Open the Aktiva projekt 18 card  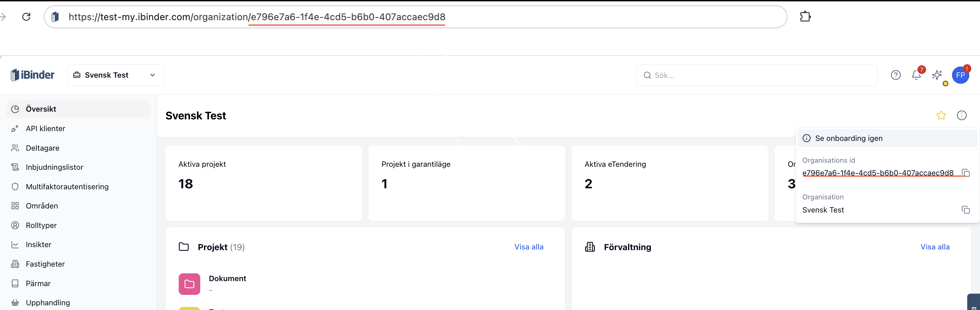(264, 183)
